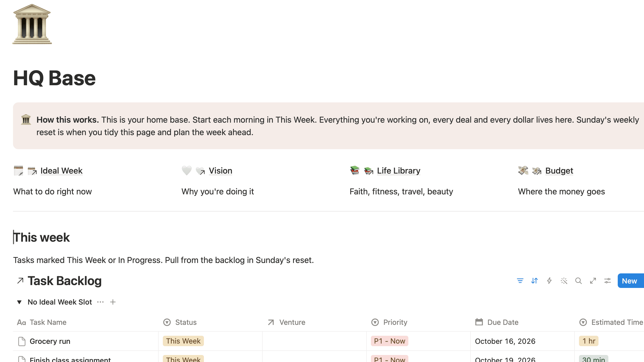644x362 pixels.
Task: Open the search magnifier in Task Backlog
Action: click(x=578, y=281)
